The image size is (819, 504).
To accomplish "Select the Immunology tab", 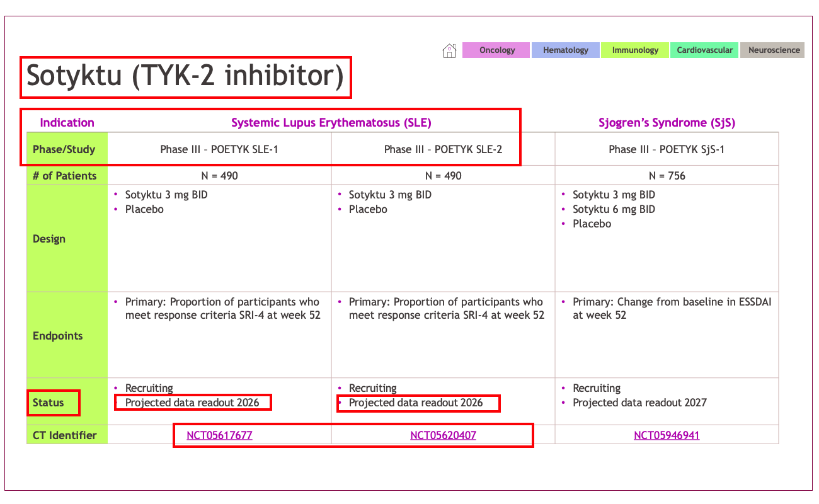I will coord(635,50).
